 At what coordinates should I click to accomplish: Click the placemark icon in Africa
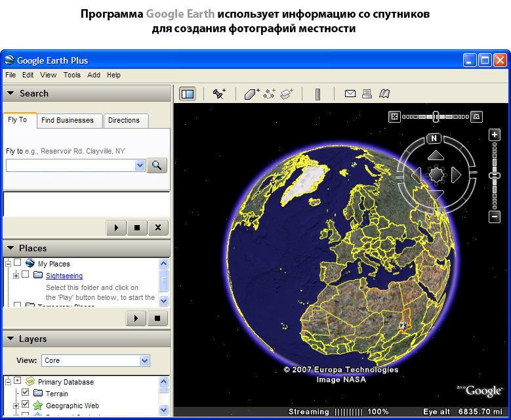(x=403, y=325)
